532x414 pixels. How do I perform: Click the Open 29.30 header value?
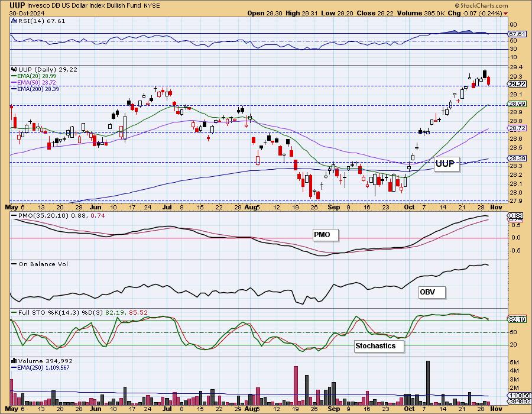tap(265, 13)
